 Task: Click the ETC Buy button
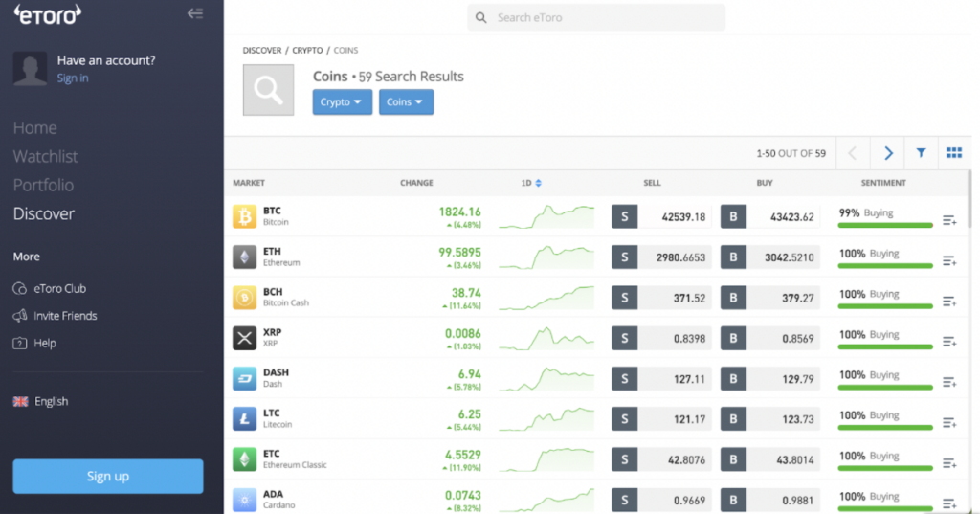[733, 459]
